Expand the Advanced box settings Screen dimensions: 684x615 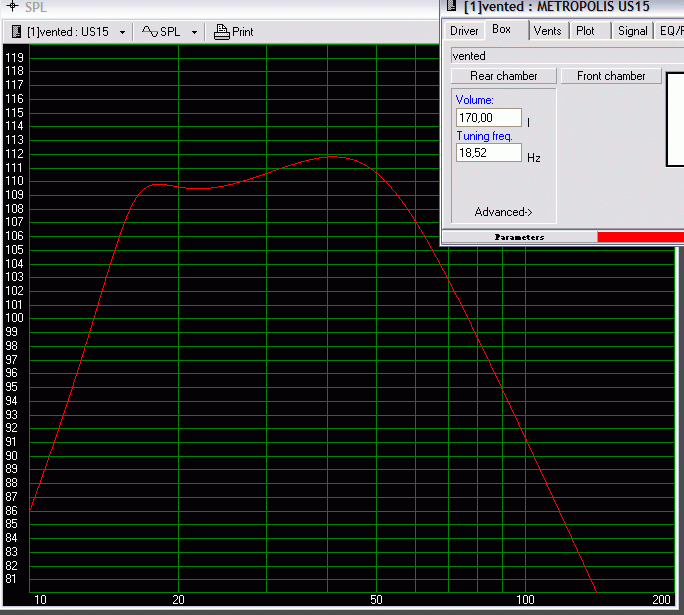point(503,212)
